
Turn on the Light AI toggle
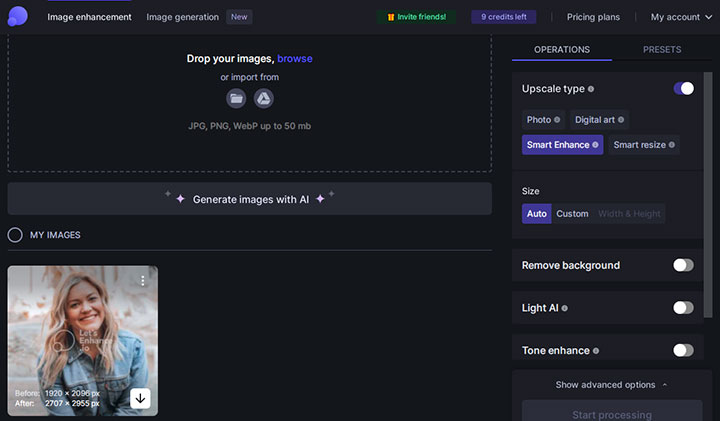pyautogui.click(x=683, y=308)
